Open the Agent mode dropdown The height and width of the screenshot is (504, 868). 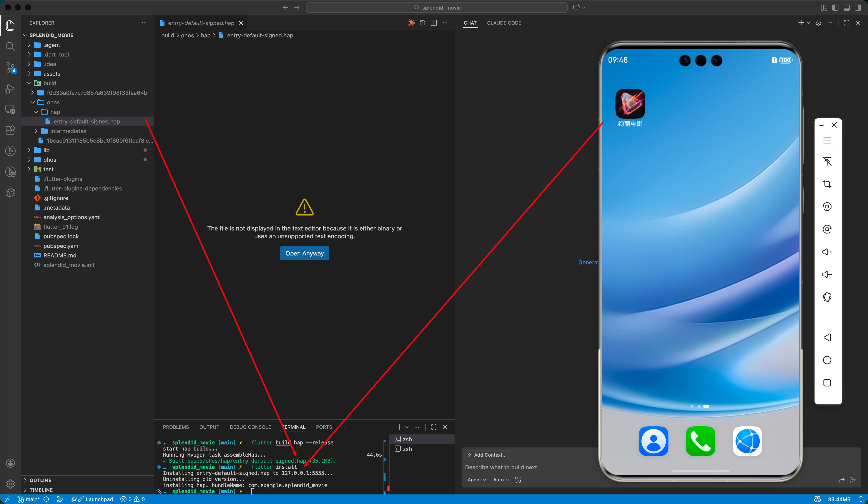(476, 480)
